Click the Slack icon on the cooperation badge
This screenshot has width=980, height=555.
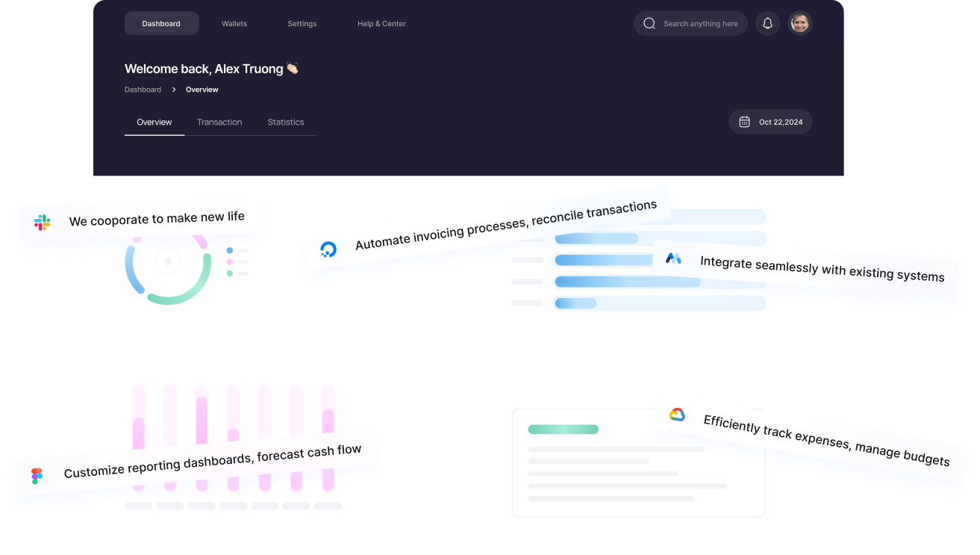pyautogui.click(x=42, y=221)
